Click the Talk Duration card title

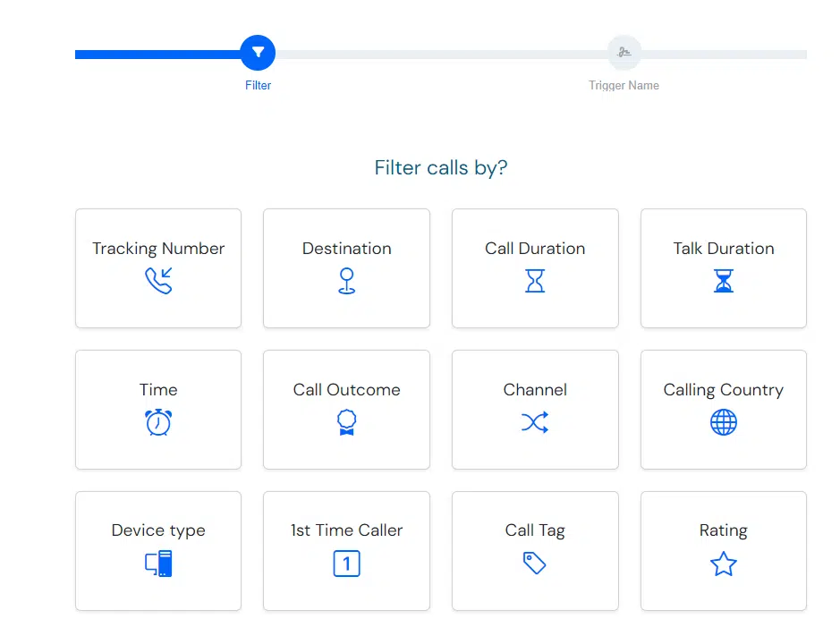coord(723,249)
